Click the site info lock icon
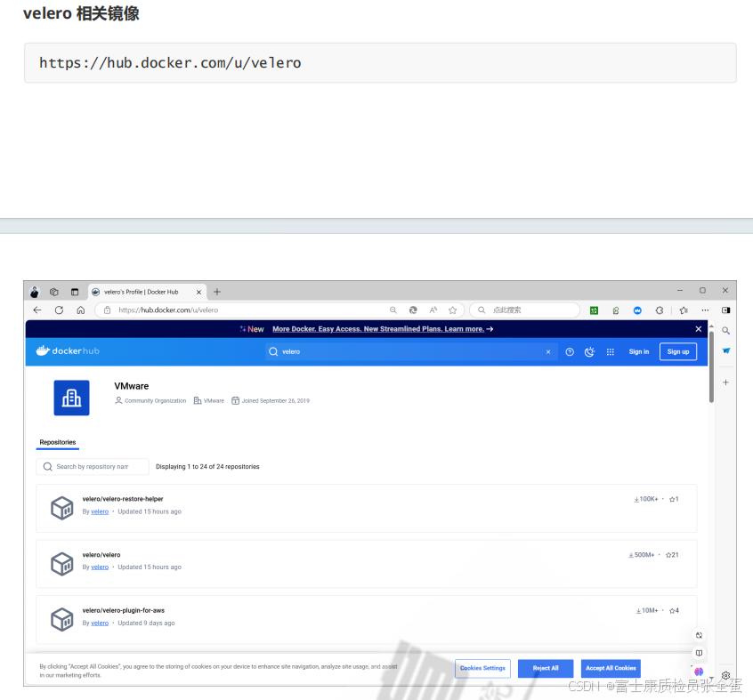753x700 pixels. 108,310
